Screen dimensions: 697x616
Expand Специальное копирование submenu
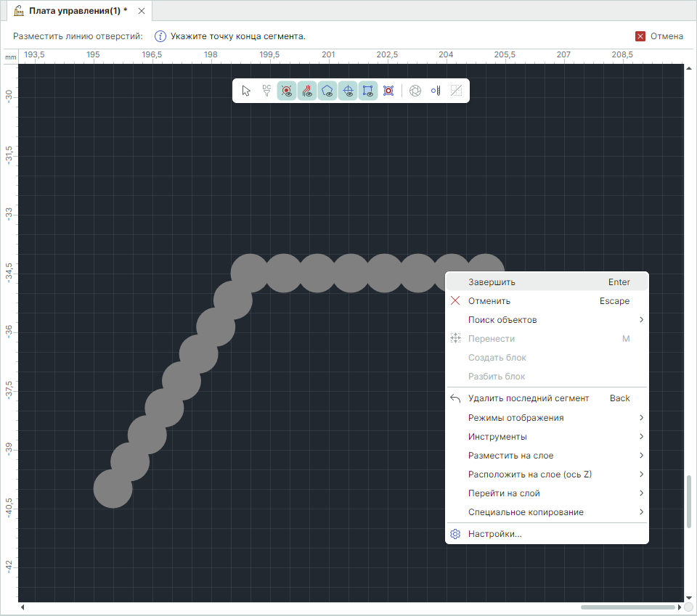pos(547,512)
